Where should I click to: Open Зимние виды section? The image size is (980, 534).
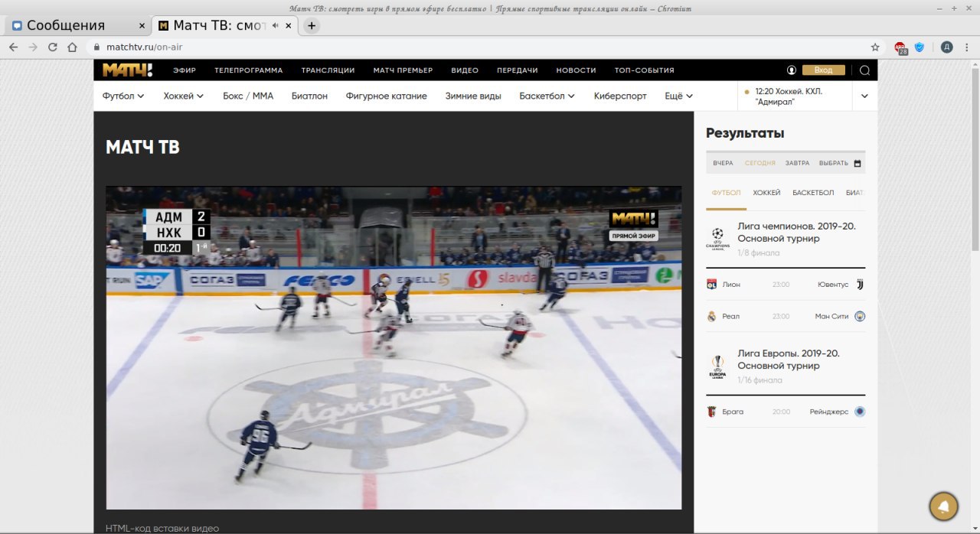point(473,96)
